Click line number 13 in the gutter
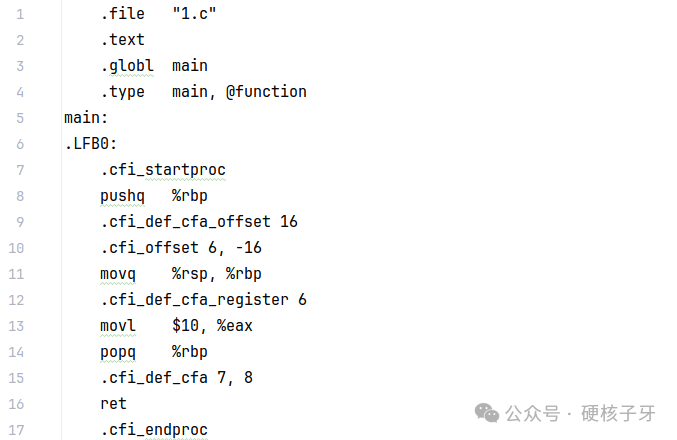This screenshot has width=677, height=440. (x=20, y=326)
